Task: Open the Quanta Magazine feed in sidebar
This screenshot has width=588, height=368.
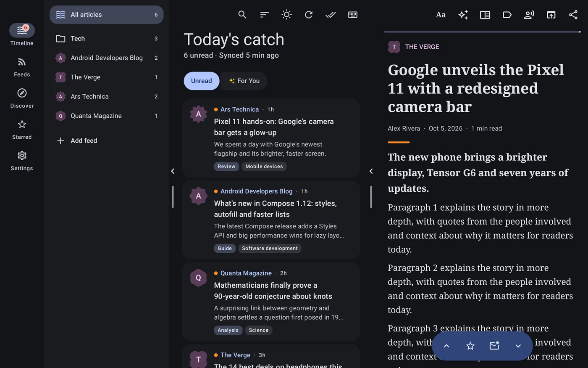Action: tap(107, 116)
